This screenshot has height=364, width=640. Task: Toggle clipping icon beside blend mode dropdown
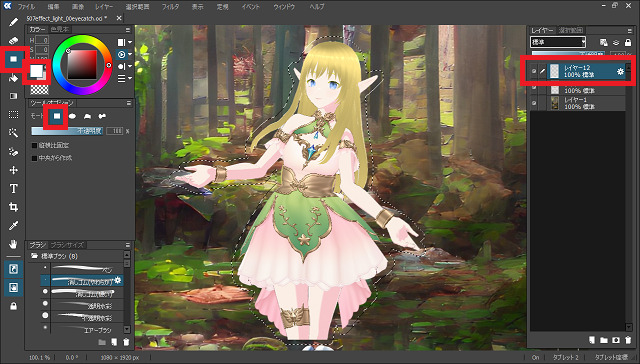tap(604, 42)
